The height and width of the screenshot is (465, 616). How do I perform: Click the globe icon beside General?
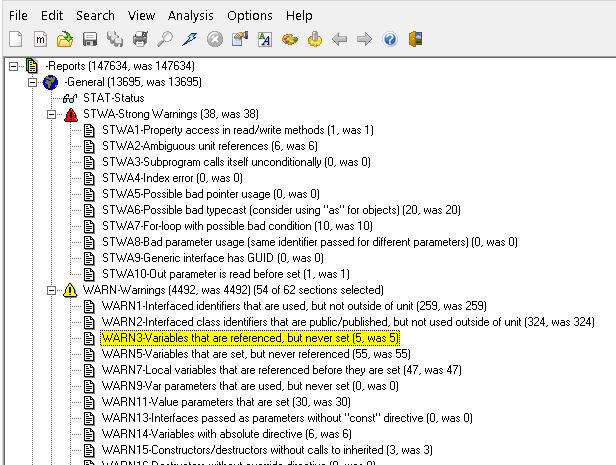50,82
